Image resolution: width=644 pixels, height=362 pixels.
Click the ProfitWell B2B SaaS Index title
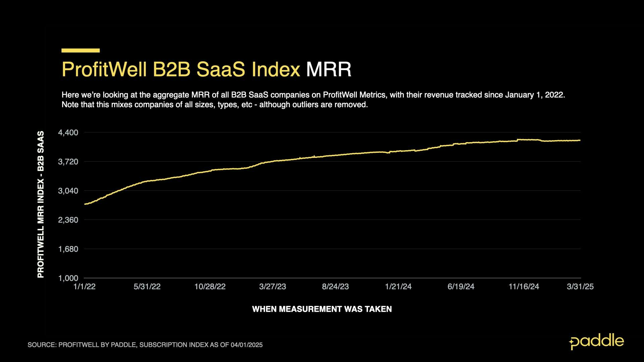(180, 69)
